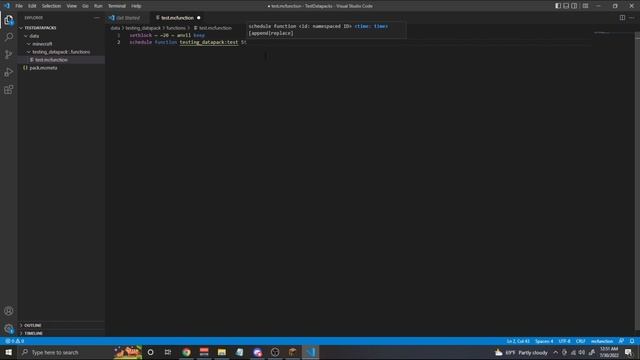
Task: Open Google Chrome from the taskbar
Action: click(x=186, y=352)
